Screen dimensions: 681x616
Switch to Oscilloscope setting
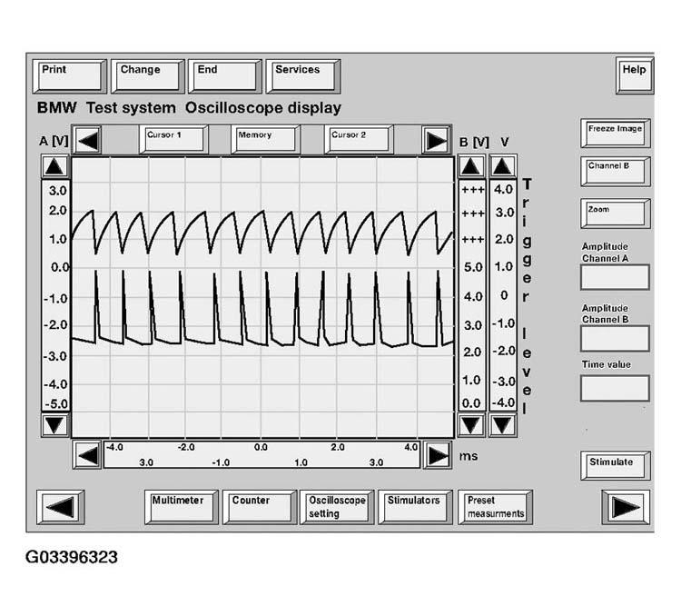click(x=336, y=507)
